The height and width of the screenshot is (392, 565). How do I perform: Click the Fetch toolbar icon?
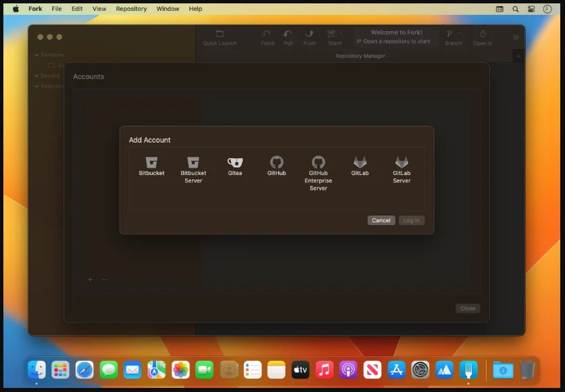[x=268, y=38]
